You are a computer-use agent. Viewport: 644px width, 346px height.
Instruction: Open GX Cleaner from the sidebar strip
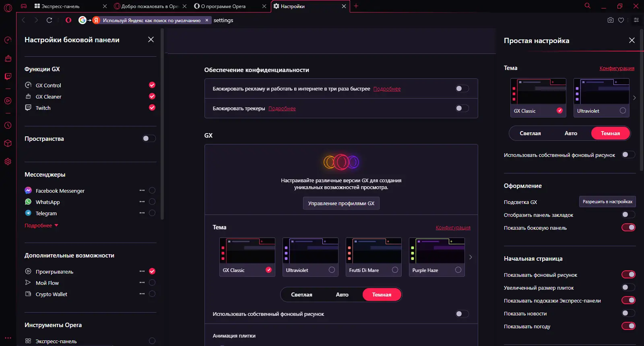(x=8, y=58)
